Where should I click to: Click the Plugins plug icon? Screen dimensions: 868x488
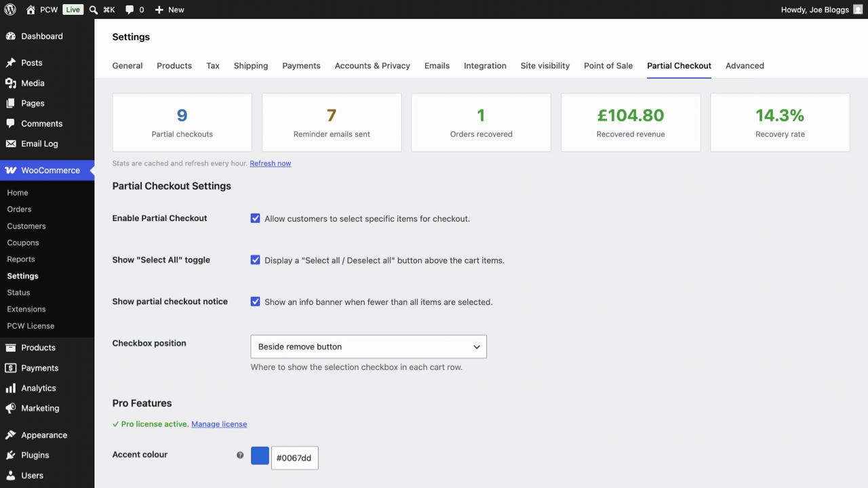[11, 455]
